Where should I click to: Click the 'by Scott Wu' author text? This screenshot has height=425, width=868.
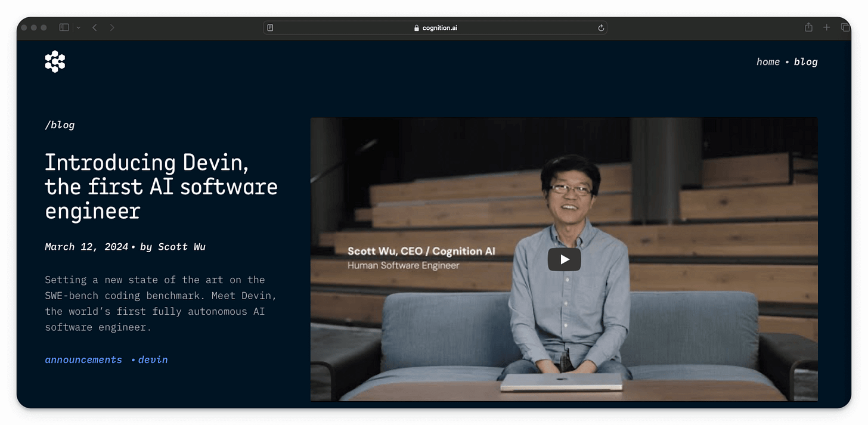(173, 247)
